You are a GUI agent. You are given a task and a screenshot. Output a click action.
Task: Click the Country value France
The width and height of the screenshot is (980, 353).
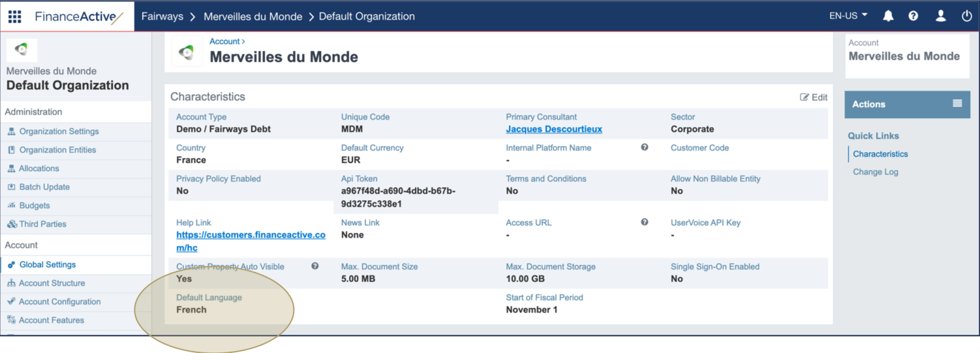191,160
